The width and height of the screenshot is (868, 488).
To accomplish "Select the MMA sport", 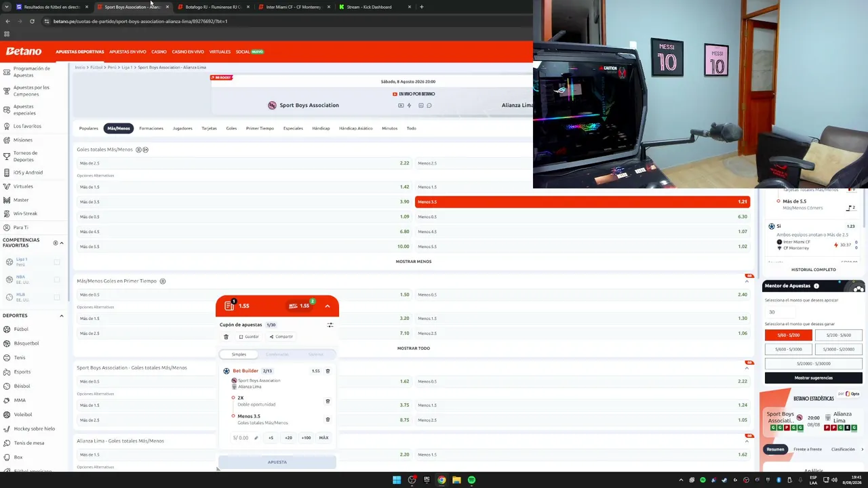I will point(19,401).
